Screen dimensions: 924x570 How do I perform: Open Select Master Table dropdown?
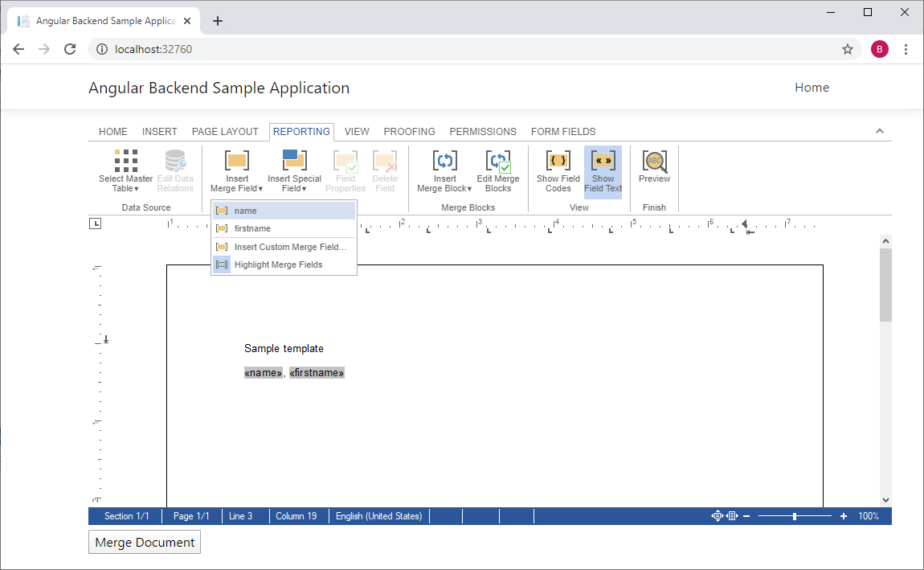coord(125,170)
